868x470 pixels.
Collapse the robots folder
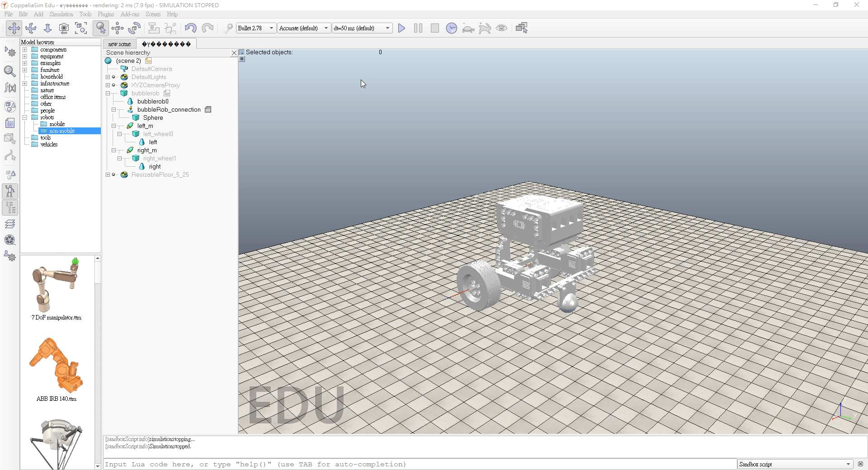tap(25, 117)
